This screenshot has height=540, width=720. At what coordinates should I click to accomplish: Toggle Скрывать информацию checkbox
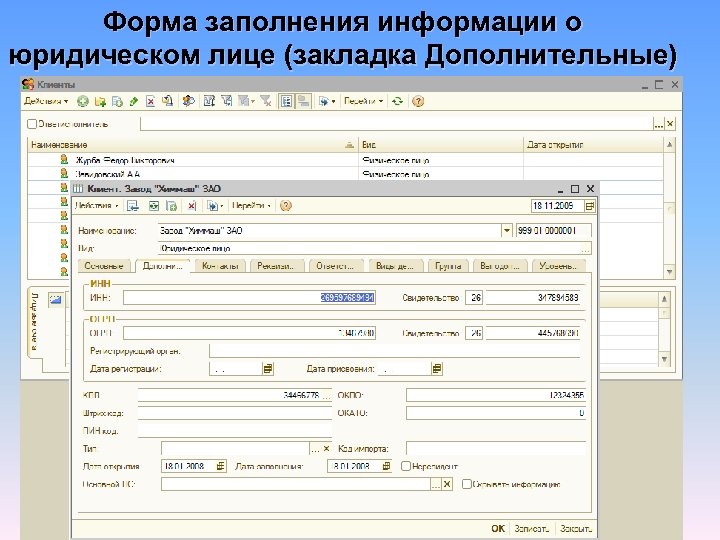click(x=467, y=484)
